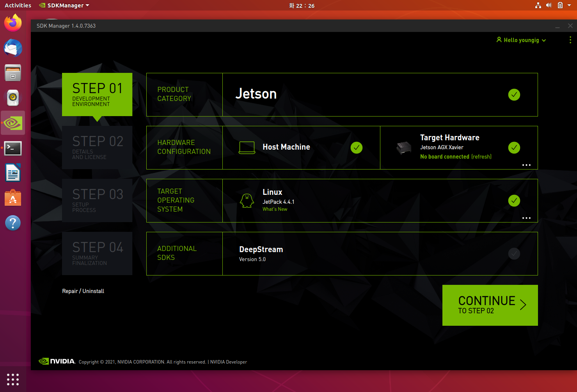Open the clock calendar in top bar
577x392 pixels.
pyautogui.click(x=302, y=5)
